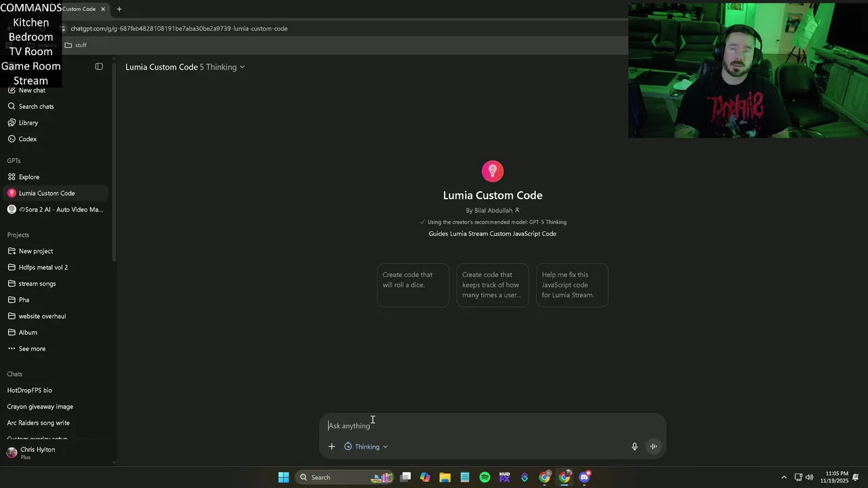Open the stuff bookmarks folder
The height and width of the screenshot is (488, 868).
pos(75,45)
